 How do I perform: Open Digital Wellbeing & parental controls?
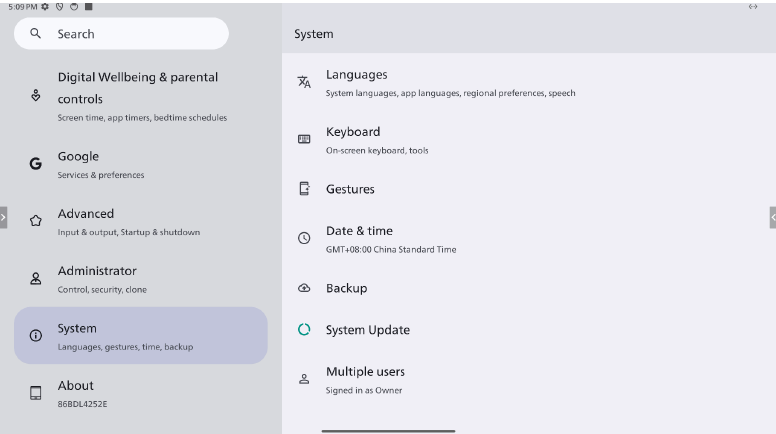140,96
